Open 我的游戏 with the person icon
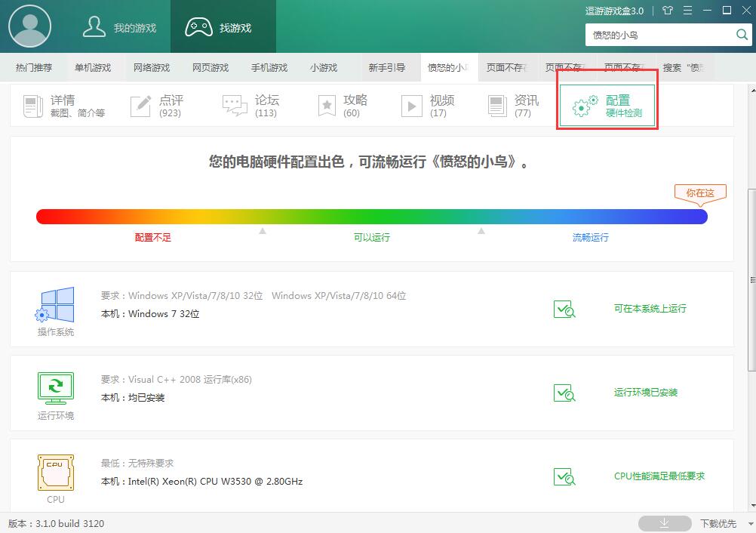The image size is (756, 533). pyautogui.click(x=94, y=26)
